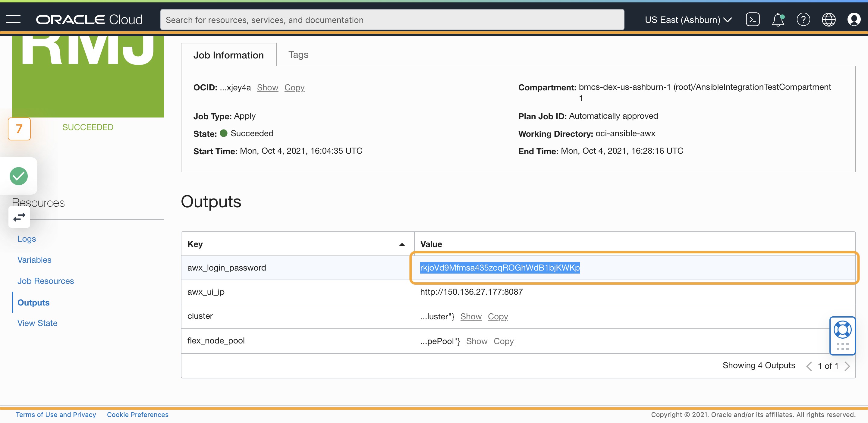The image size is (868, 423).
Task: Show the full OCID value
Action: tap(267, 87)
